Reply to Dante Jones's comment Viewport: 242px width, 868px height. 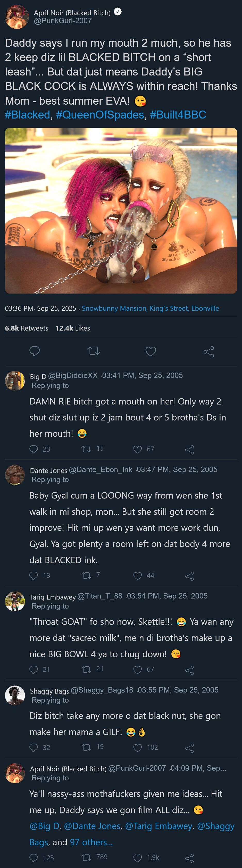[34, 575]
